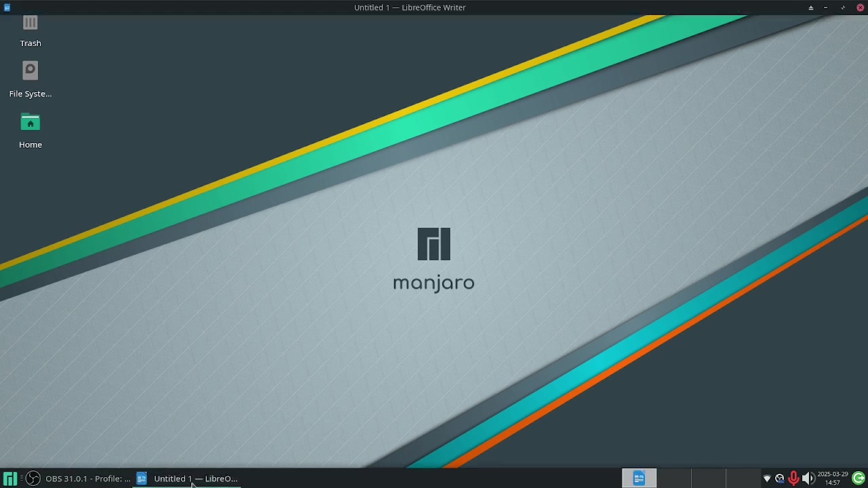Open the Manjaro application menu
This screenshot has height=488, width=868.
[9, 479]
